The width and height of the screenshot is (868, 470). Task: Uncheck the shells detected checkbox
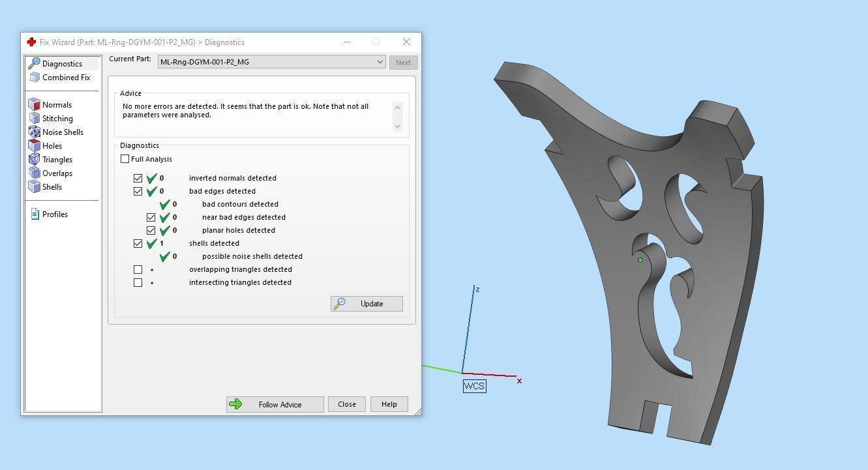coord(138,243)
